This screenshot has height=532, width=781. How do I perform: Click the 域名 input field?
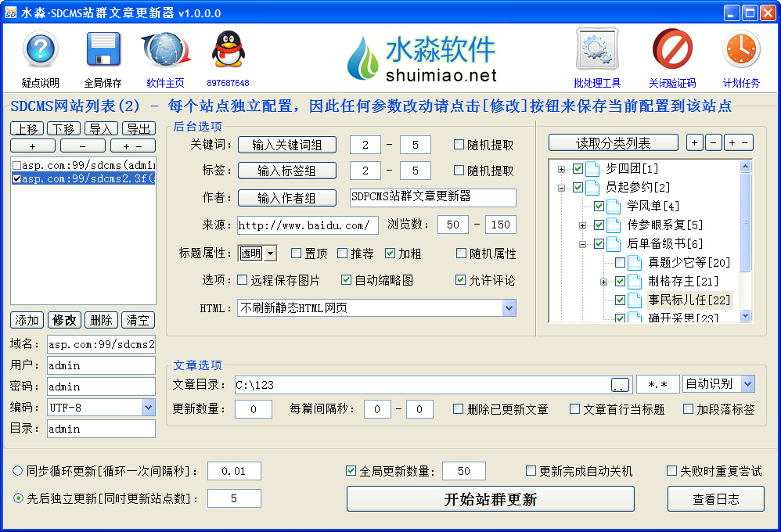click(101, 344)
